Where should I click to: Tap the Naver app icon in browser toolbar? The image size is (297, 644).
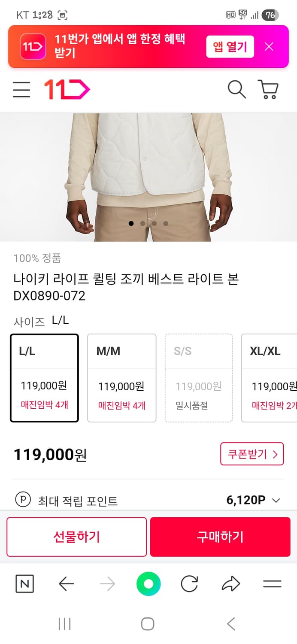point(24,583)
